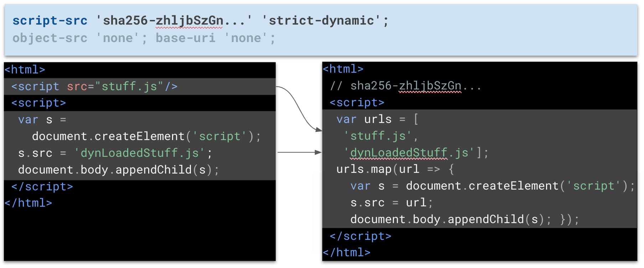Image resolution: width=644 pixels, height=268 pixels.
Task: Click the script src="stuff.js" line in left panel
Action: coord(94,87)
